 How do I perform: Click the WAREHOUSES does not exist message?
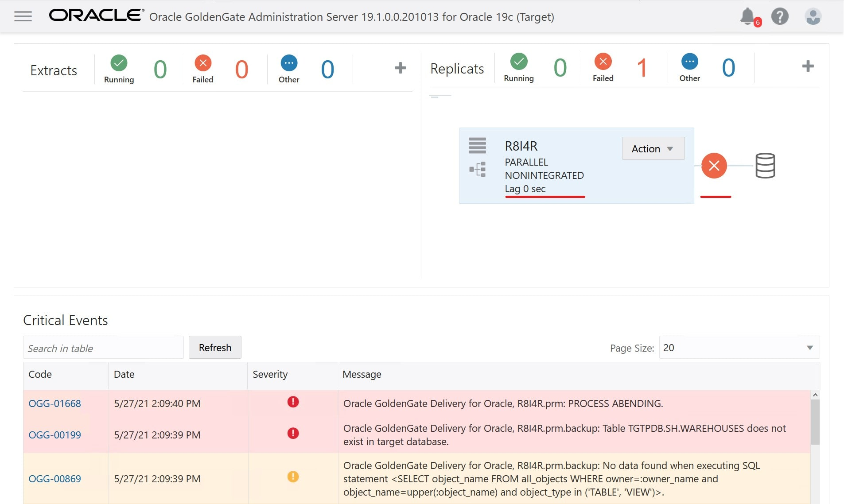[564, 435]
